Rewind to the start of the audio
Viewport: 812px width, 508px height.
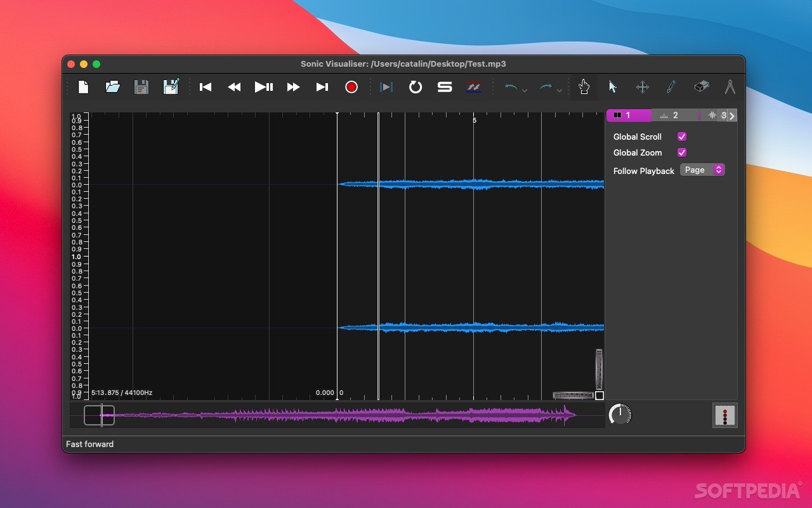point(206,87)
